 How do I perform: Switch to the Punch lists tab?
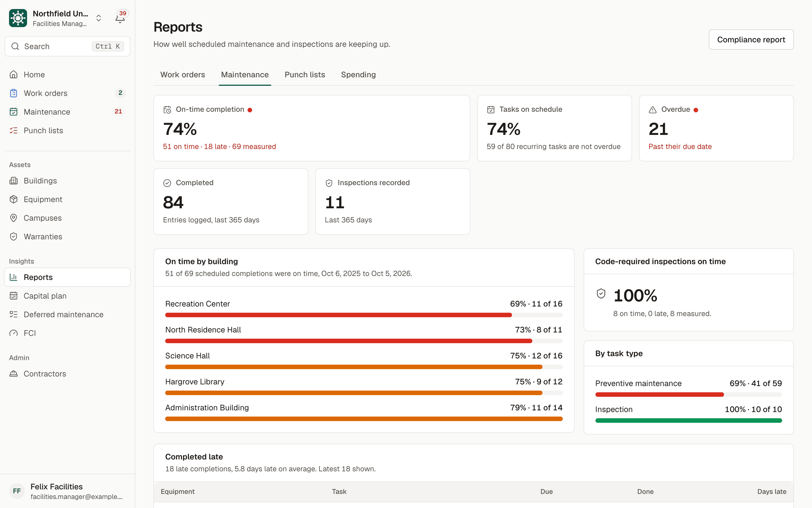point(305,75)
